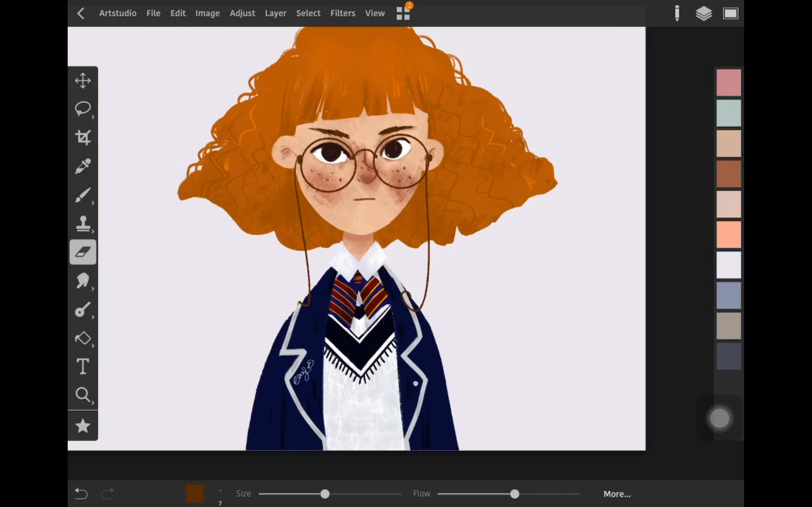This screenshot has height=507, width=812.
Task: Open the Image menu
Action: 207,13
